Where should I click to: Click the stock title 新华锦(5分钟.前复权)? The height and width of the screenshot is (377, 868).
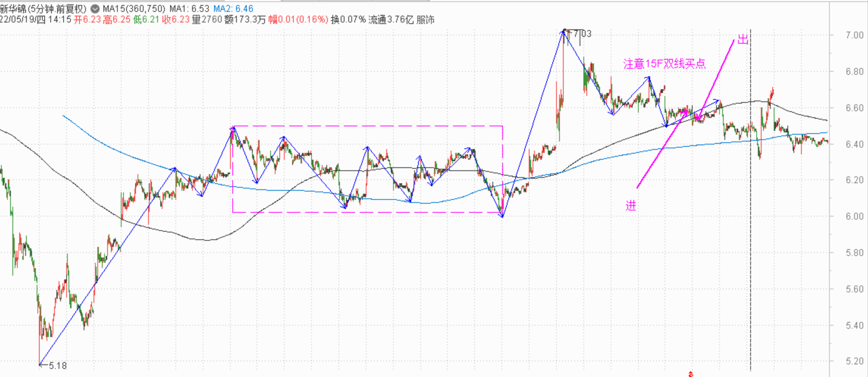[43, 9]
